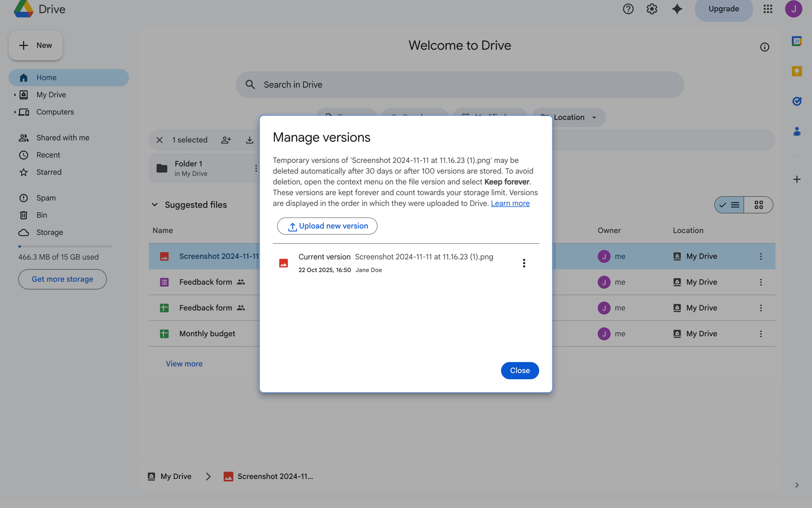The width and height of the screenshot is (812, 508).
Task: Click the Download icon in selection toolbar
Action: pos(250,140)
